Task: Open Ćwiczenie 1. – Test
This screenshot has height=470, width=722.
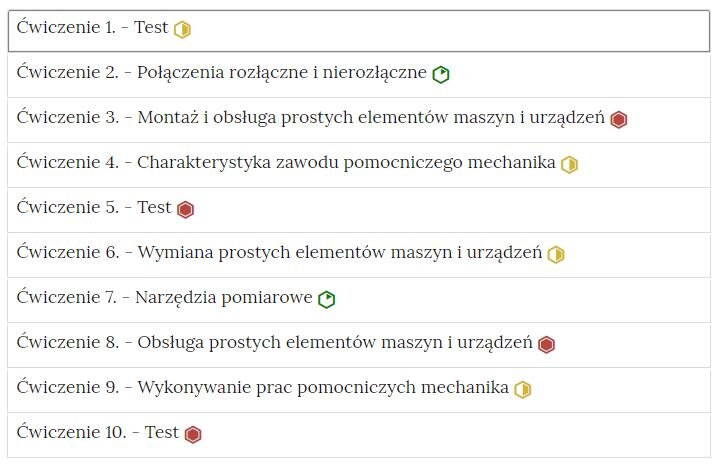Action: click(x=359, y=31)
